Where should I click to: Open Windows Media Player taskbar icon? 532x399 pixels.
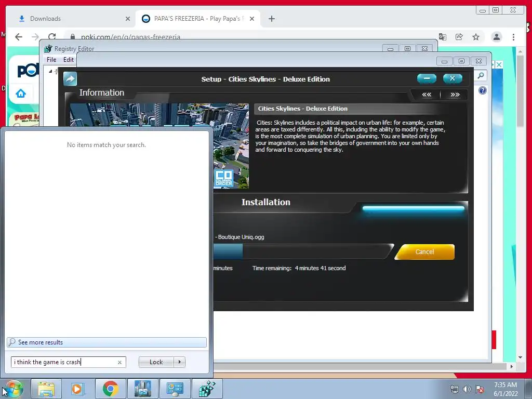point(78,389)
